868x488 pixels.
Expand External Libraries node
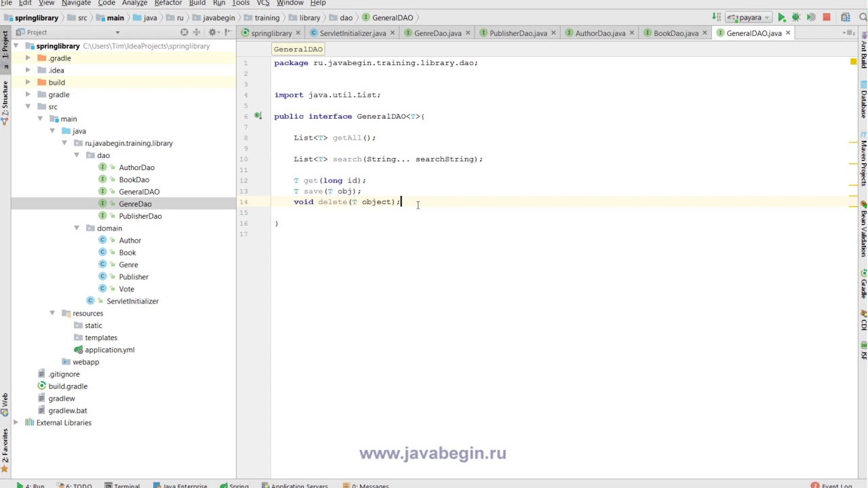(16, 423)
